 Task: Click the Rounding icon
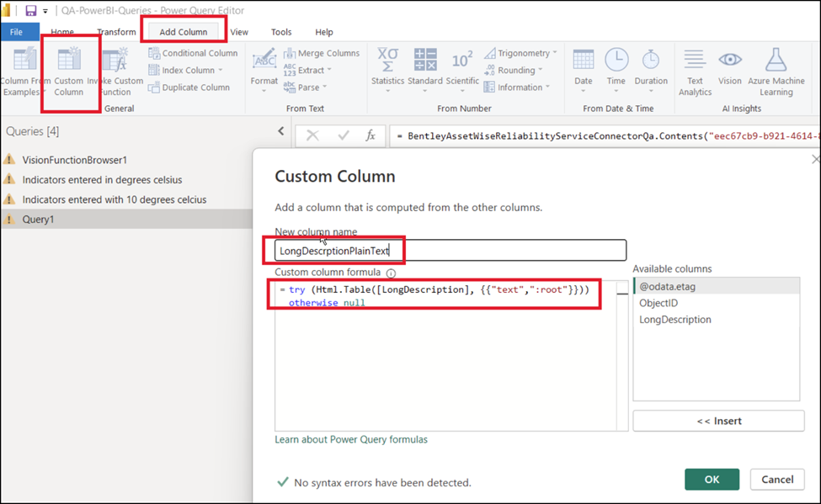[x=489, y=70]
